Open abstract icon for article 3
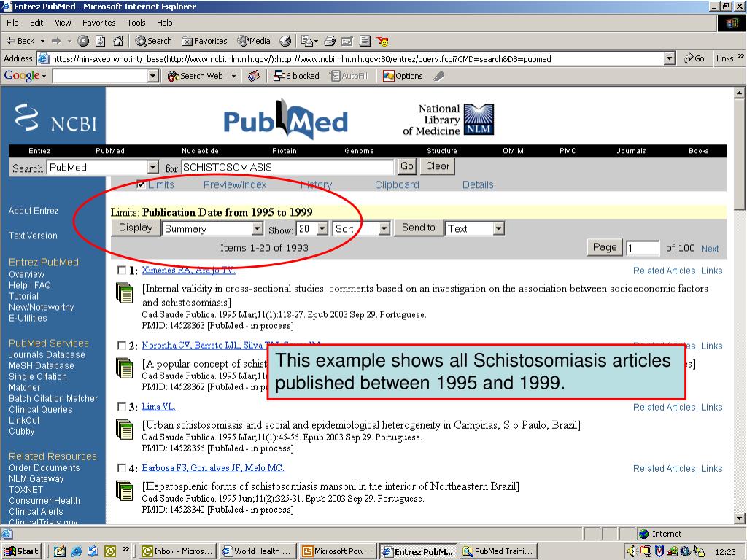Screen dimensions: 747x560 125,429
